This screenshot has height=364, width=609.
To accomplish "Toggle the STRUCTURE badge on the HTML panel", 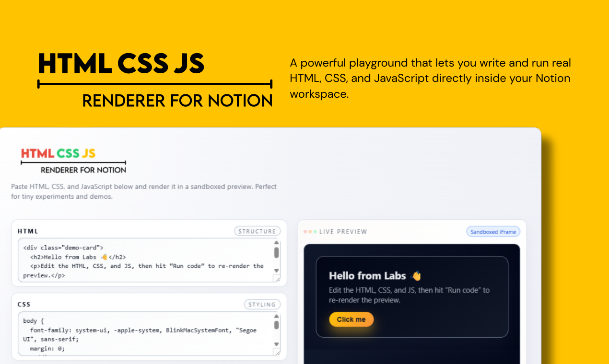I will tap(258, 231).
